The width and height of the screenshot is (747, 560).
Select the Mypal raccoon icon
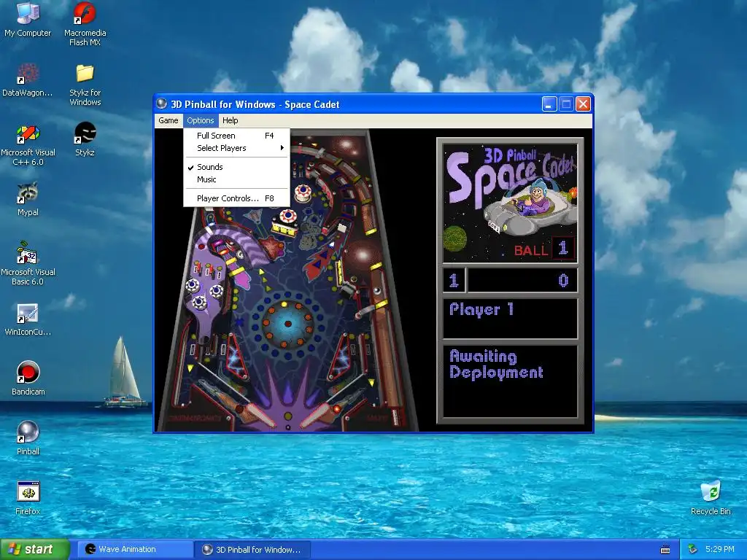tap(28, 199)
